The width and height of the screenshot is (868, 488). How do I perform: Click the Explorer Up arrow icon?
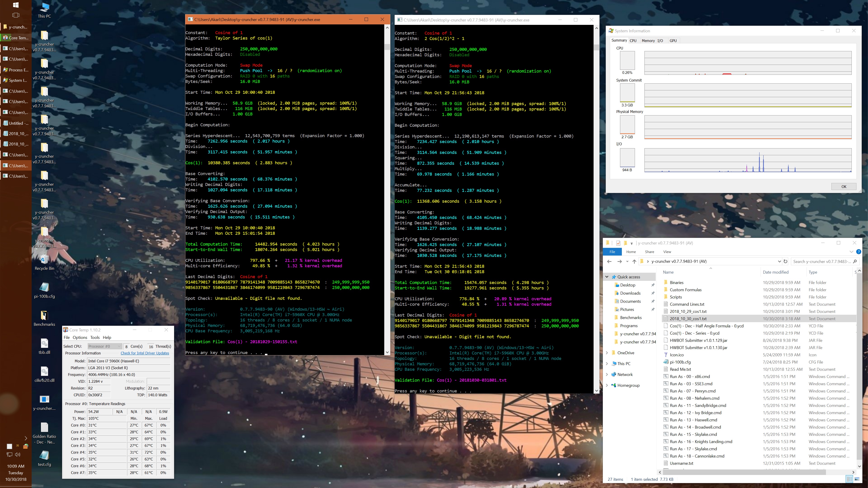pyautogui.click(x=634, y=261)
